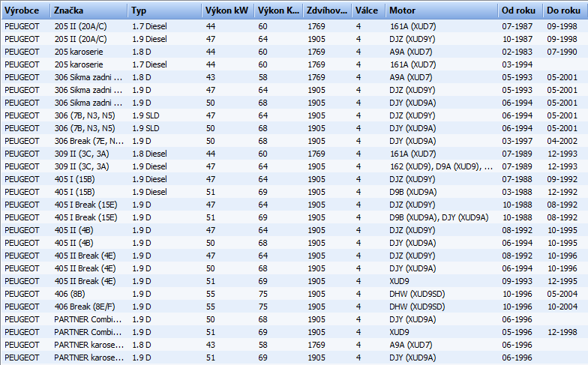Screen dimensions: 588x365
Task: Click the 03-1988 Od roku cell
Action: [517, 192]
